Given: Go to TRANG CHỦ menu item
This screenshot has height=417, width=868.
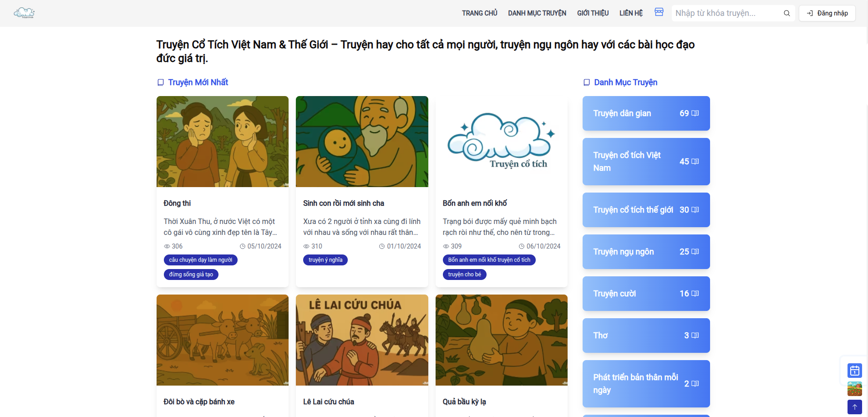Looking at the screenshot, I should point(479,13).
